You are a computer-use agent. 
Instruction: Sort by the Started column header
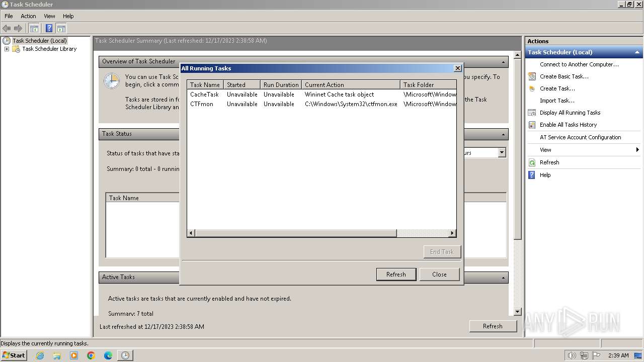[242, 84]
